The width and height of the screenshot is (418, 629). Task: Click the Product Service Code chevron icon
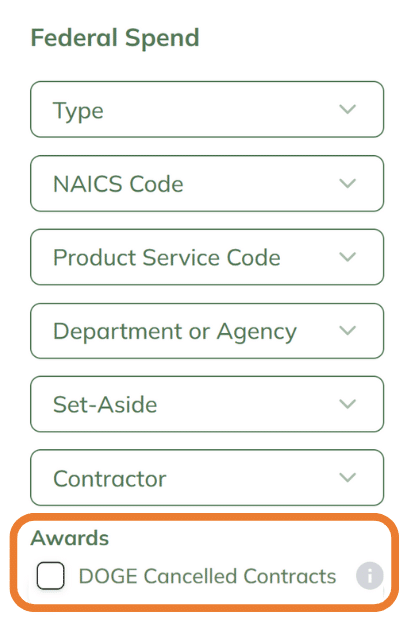347,257
